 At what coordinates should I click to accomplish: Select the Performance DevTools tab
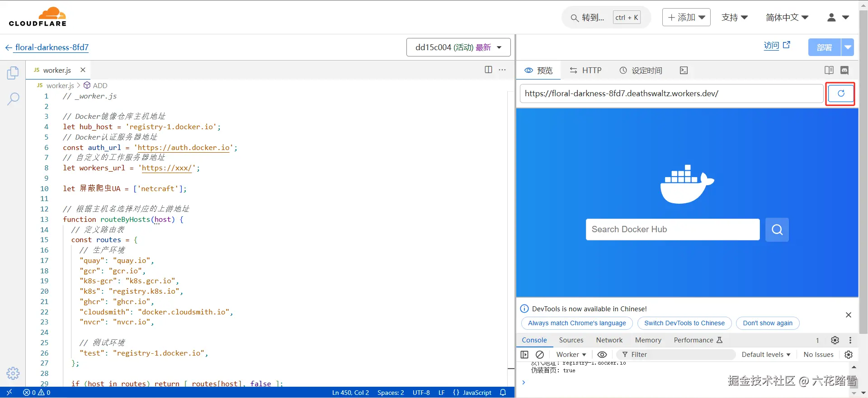tap(698, 340)
